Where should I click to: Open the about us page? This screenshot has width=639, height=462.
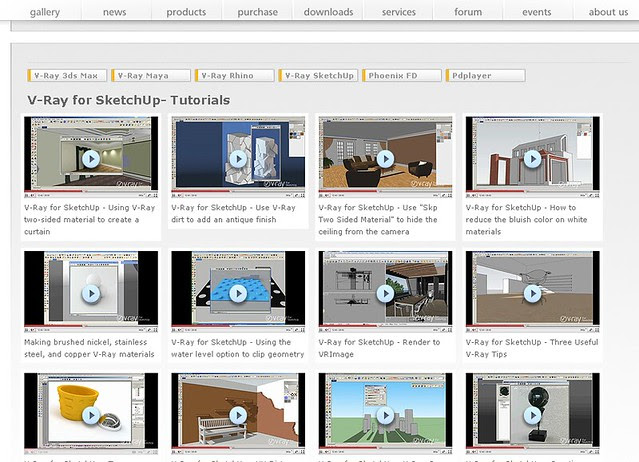click(x=608, y=12)
